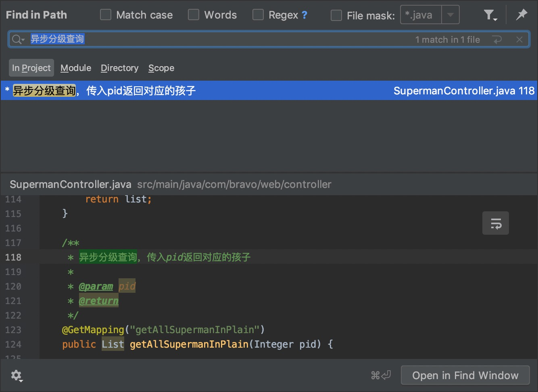
Task: Click the filter search results icon
Action: tap(490, 15)
